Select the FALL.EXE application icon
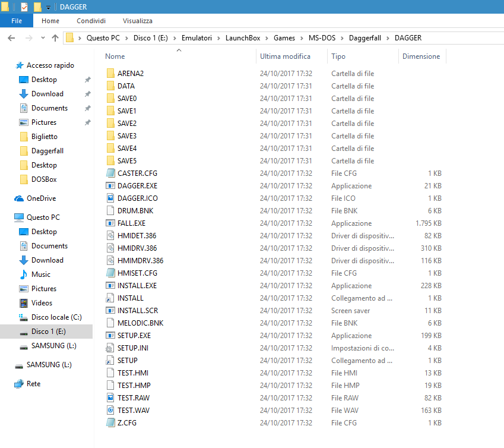Image resolution: width=504 pixels, height=448 pixels. tap(110, 223)
